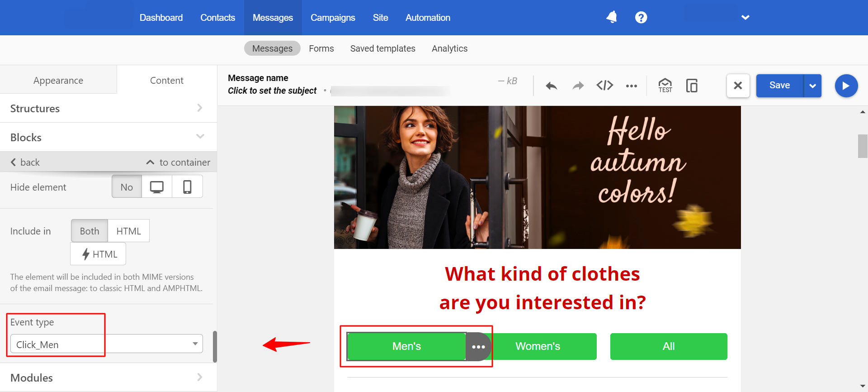Viewport: 868px width, 392px height.
Task: Select the All button in email
Action: pos(669,346)
